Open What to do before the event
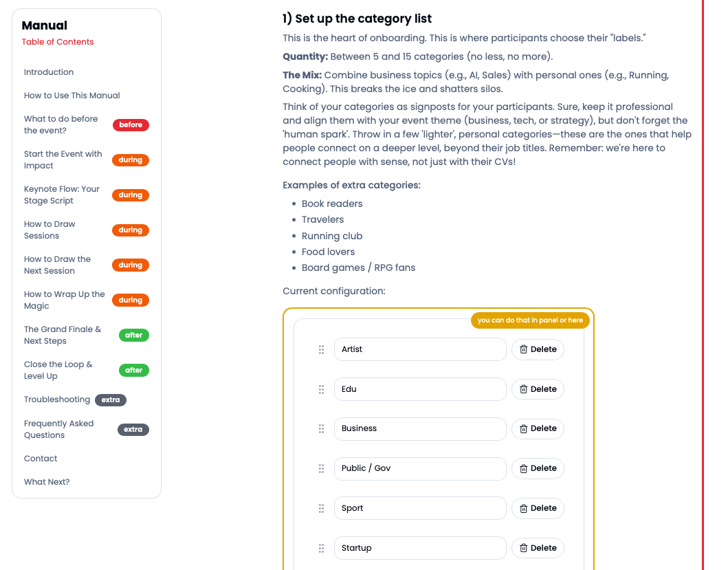Viewport: 728px width, 570px height. (x=61, y=124)
